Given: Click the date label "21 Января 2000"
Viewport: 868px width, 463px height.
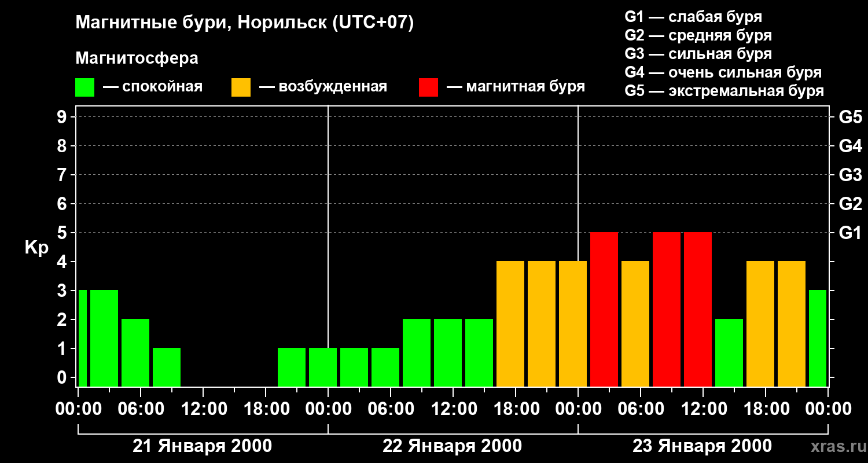Looking at the screenshot, I should 203,446.
